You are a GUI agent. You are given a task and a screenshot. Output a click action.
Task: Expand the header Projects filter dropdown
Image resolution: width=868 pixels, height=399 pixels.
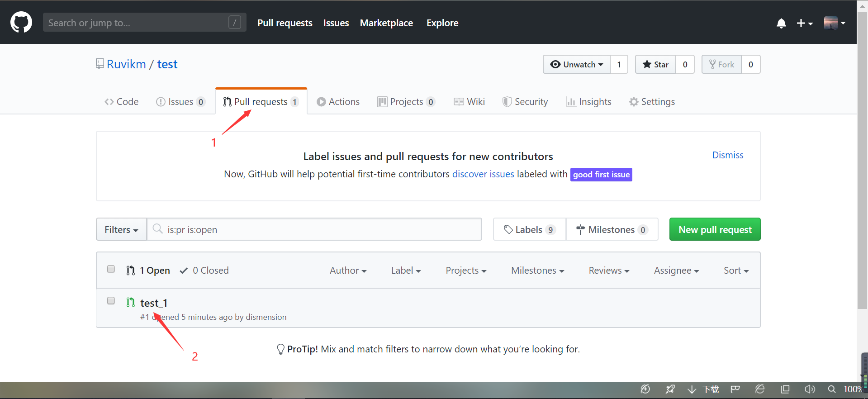[x=466, y=271]
